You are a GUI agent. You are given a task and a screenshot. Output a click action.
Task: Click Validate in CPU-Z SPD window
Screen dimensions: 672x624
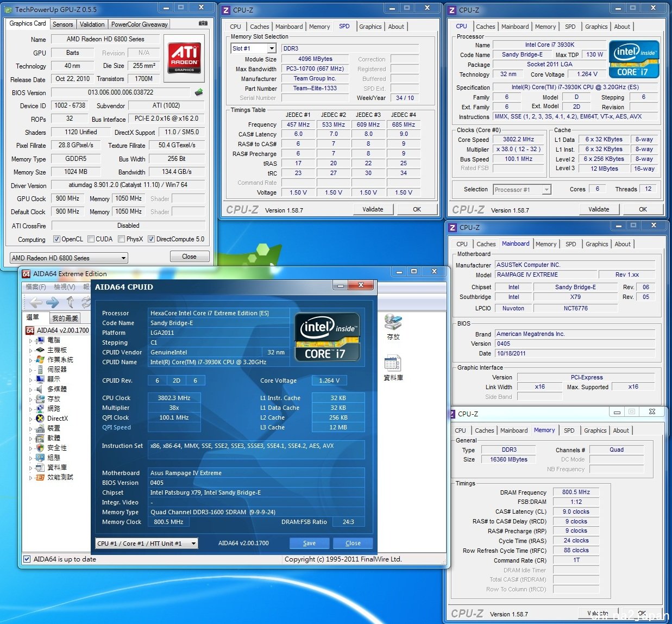pos(373,209)
